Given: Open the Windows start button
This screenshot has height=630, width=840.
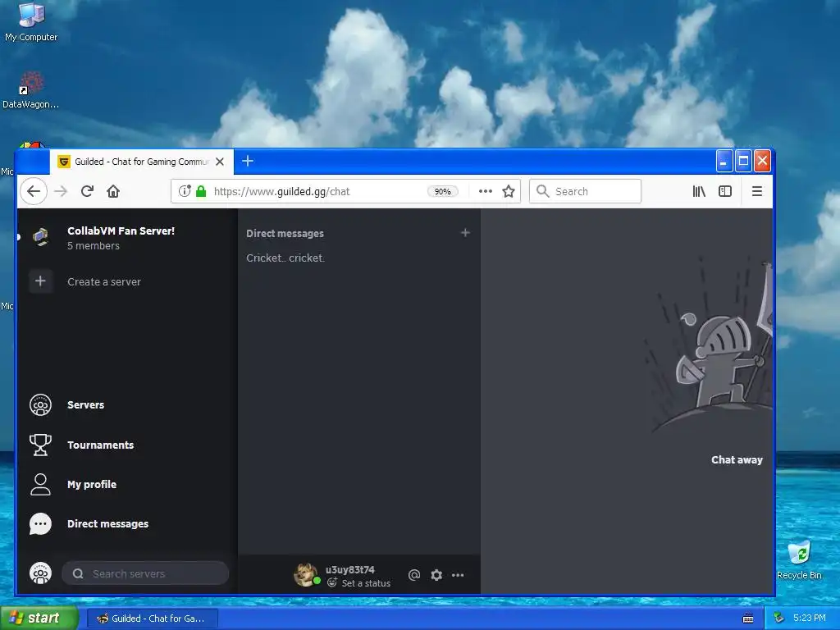Looking at the screenshot, I should click(x=39, y=618).
